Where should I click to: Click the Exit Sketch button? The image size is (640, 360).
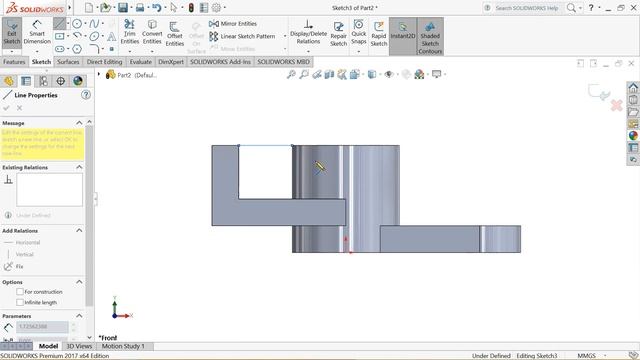[x=12, y=33]
